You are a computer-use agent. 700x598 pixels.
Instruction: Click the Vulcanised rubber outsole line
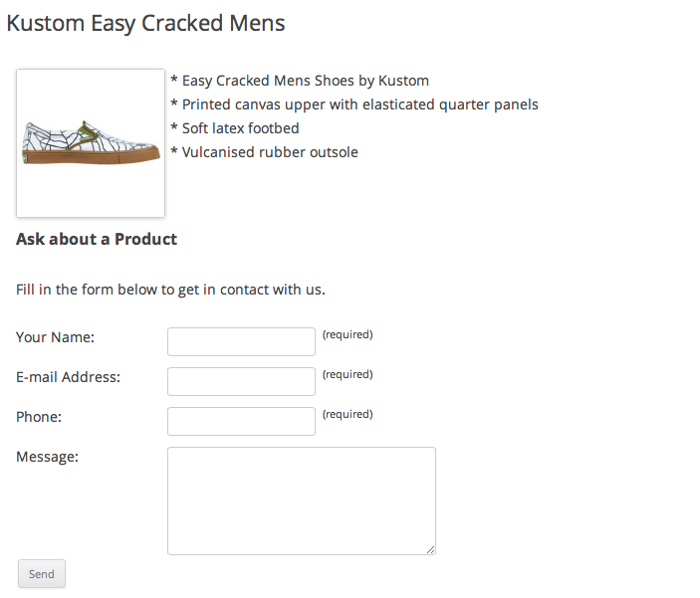click(x=264, y=152)
